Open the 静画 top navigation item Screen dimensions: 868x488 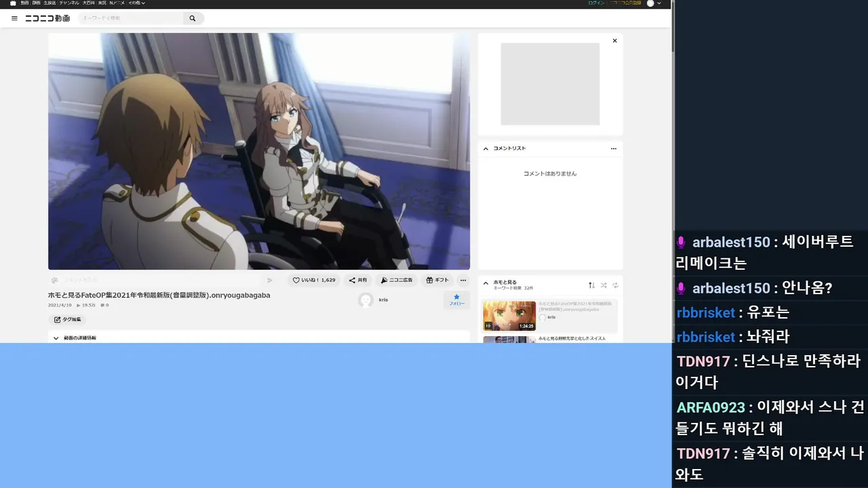pos(36,3)
